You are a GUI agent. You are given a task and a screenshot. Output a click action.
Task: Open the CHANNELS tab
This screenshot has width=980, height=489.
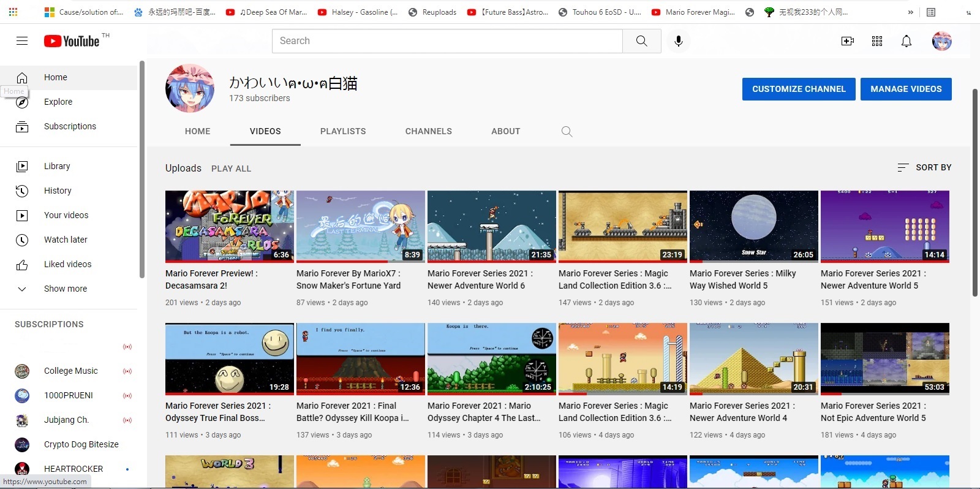click(x=429, y=131)
